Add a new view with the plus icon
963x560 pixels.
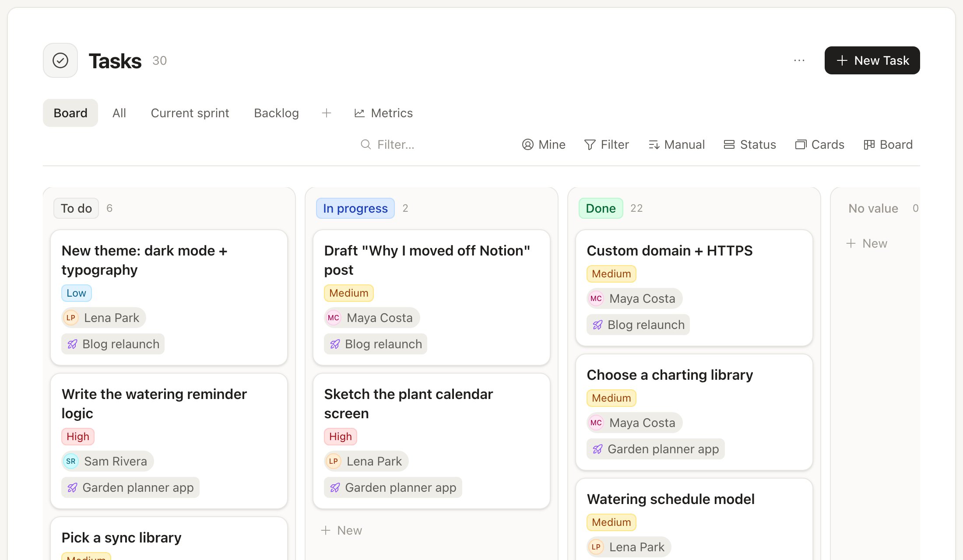pyautogui.click(x=326, y=113)
